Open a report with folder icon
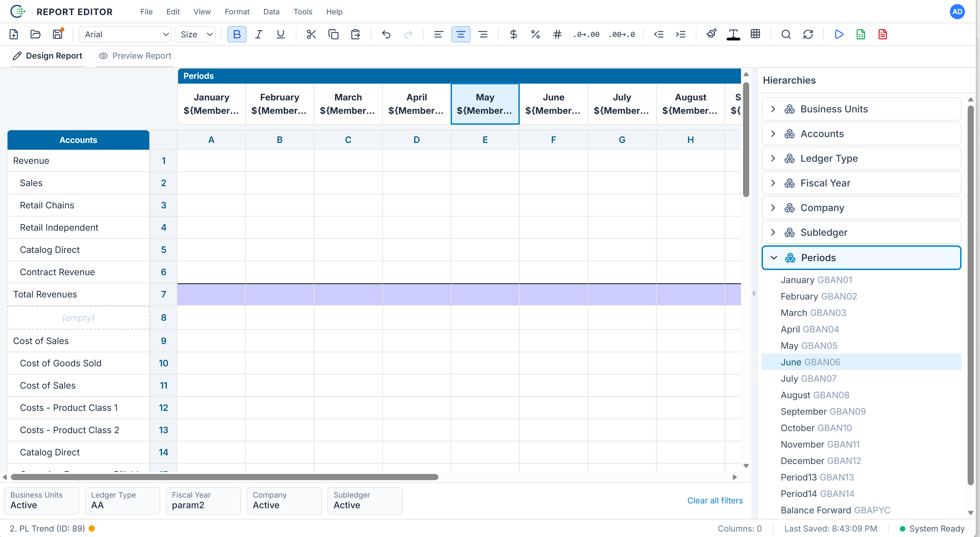This screenshot has height=537, width=980. pyautogui.click(x=35, y=34)
